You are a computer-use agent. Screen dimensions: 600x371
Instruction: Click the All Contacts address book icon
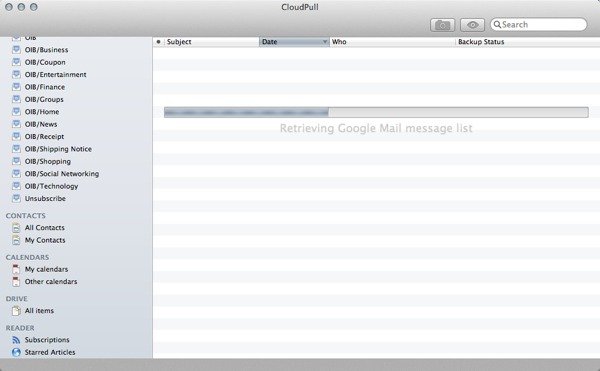tap(16, 228)
